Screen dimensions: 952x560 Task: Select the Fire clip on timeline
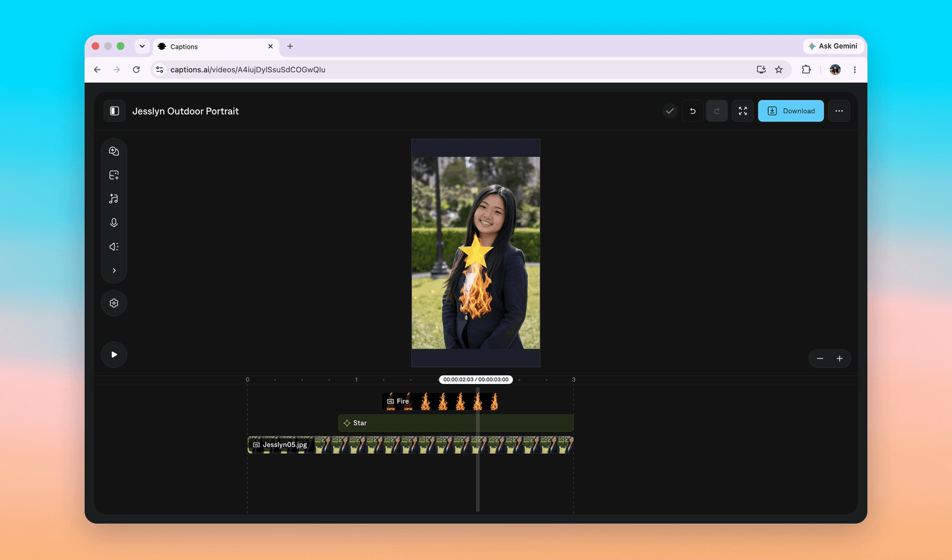point(440,401)
